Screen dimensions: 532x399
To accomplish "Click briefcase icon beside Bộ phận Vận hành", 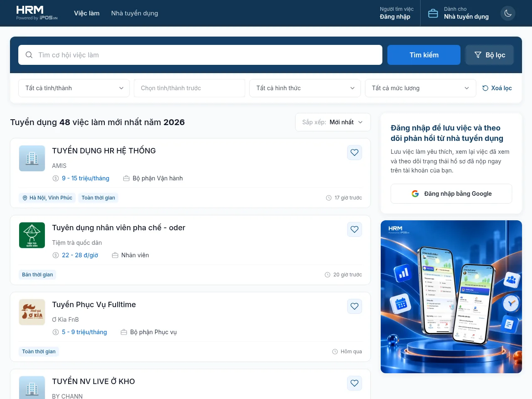I will 126,178.
